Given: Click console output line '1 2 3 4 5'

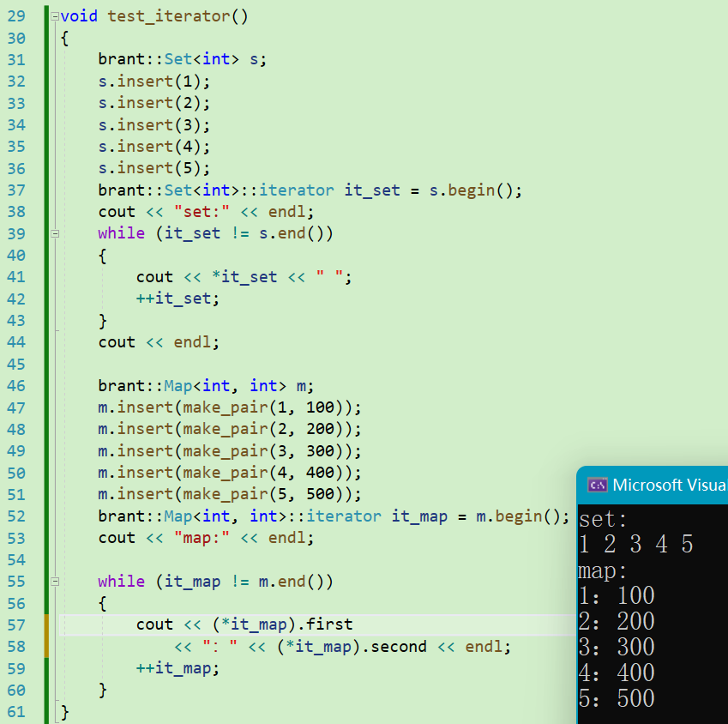Looking at the screenshot, I should (x=635, y=544).
